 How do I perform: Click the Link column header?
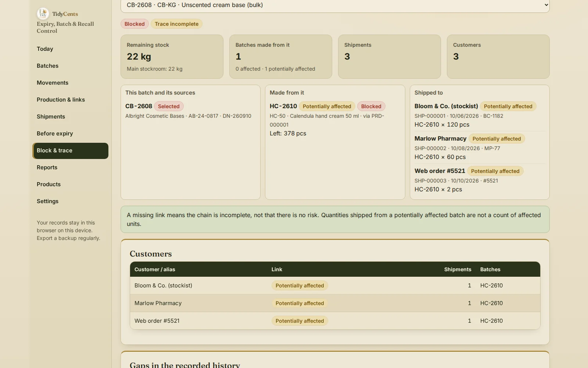(277, 269)
